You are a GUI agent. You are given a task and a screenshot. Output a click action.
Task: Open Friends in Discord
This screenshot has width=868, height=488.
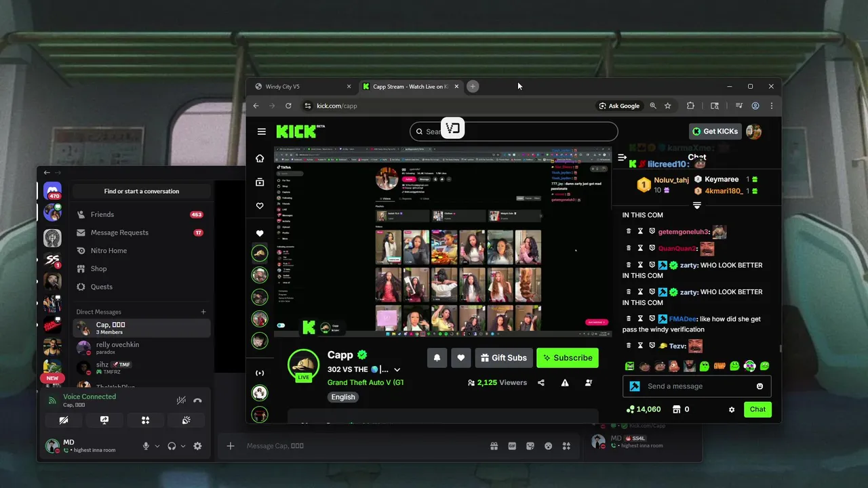(x=141, y=214)
